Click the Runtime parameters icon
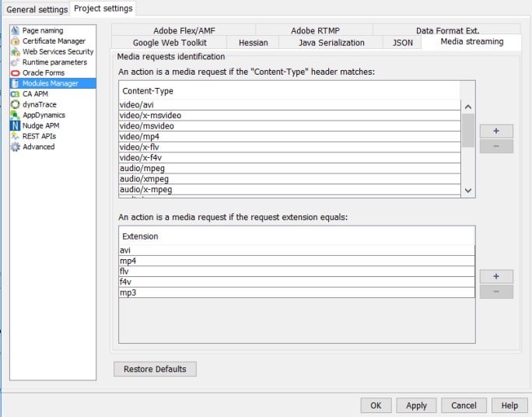 (x=16, y=62)
